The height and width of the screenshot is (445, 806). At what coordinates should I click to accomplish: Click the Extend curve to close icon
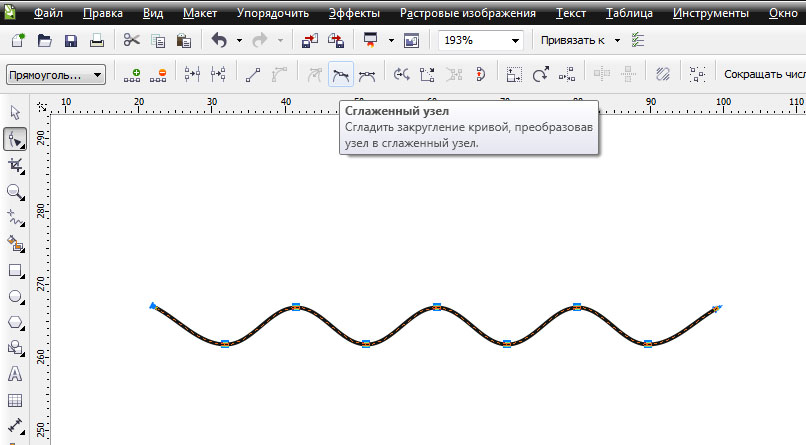coord(427,75)
